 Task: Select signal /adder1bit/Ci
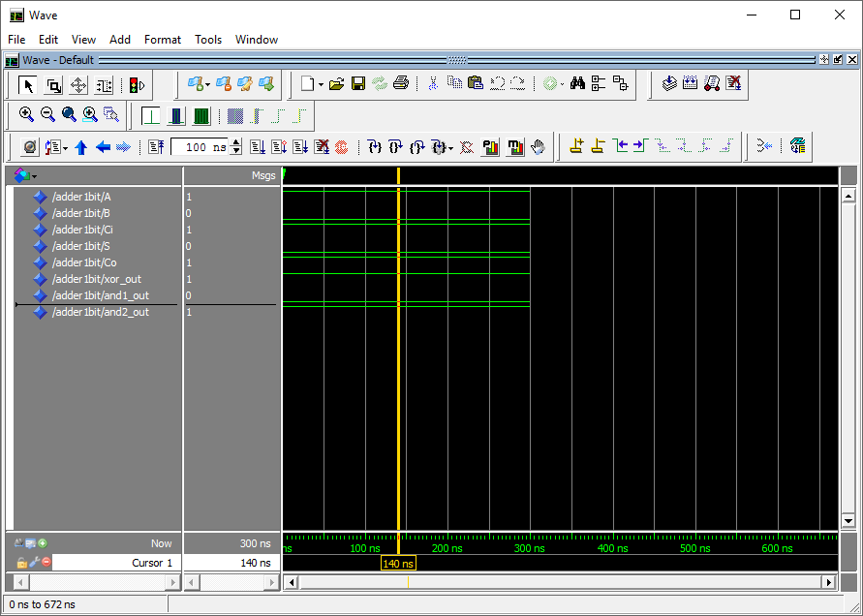tap(82, 230)
